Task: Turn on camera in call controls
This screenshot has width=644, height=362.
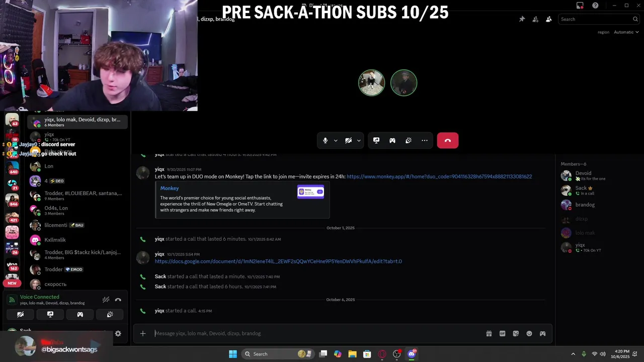Action: (348, 141)
